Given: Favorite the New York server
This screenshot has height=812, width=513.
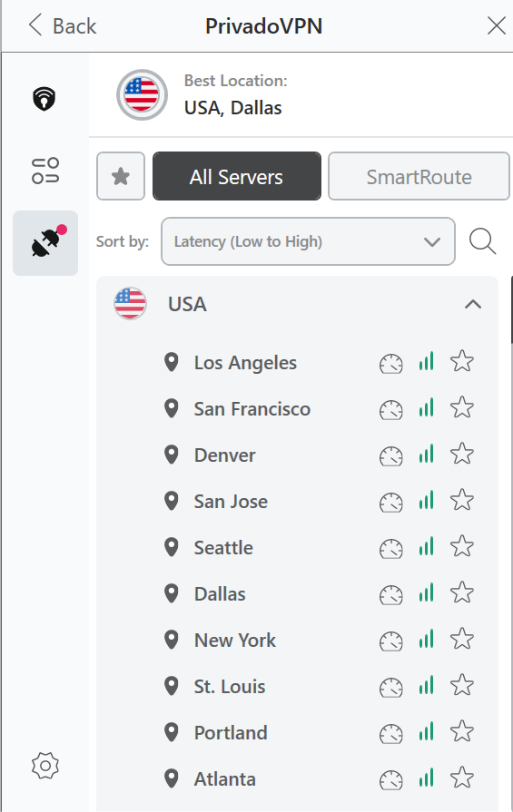Looking at the screenshot, I should [461, 639].
